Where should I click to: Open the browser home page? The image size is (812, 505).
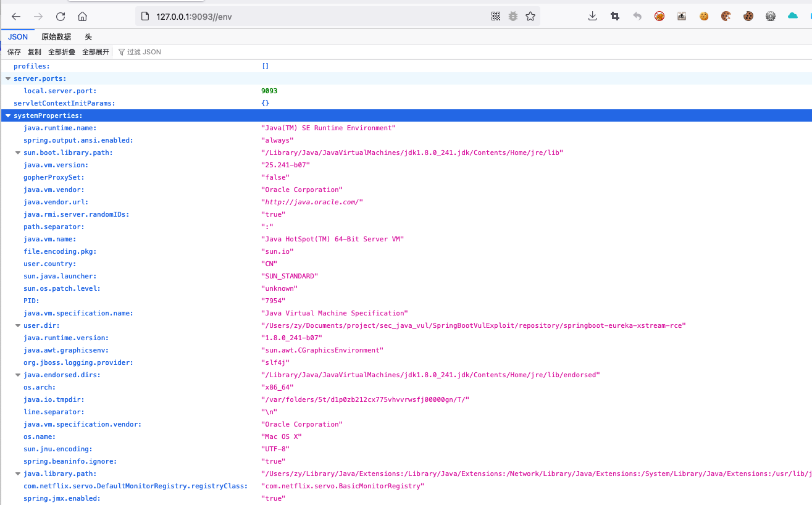[83, 16]
